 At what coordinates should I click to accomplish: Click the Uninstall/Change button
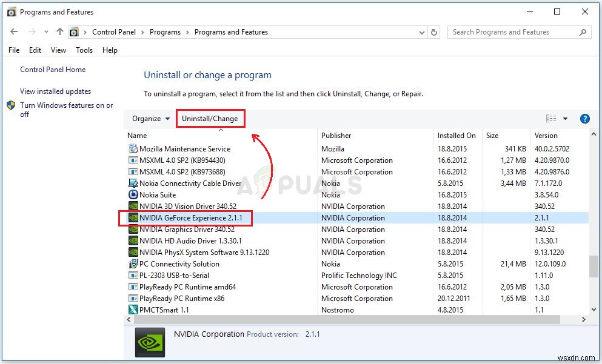210,119
